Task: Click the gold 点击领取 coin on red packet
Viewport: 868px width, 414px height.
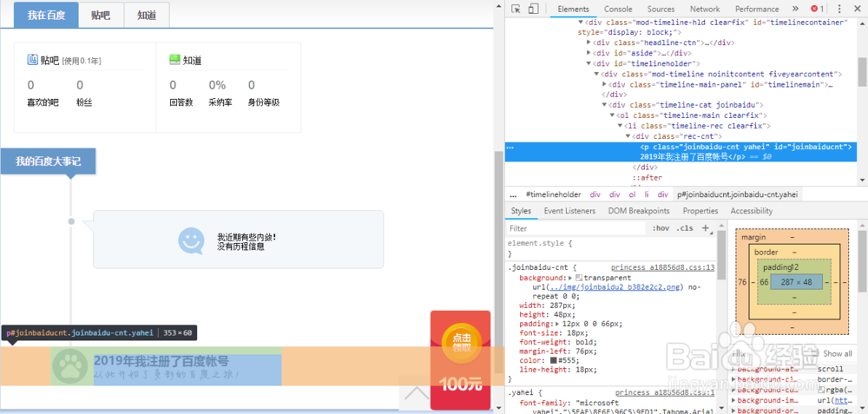Action: 461,343
